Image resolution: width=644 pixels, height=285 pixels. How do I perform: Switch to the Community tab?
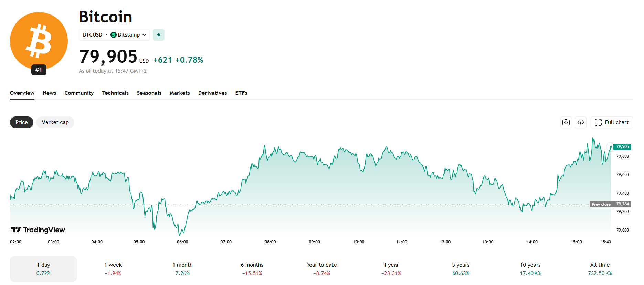tap(79, 93)
